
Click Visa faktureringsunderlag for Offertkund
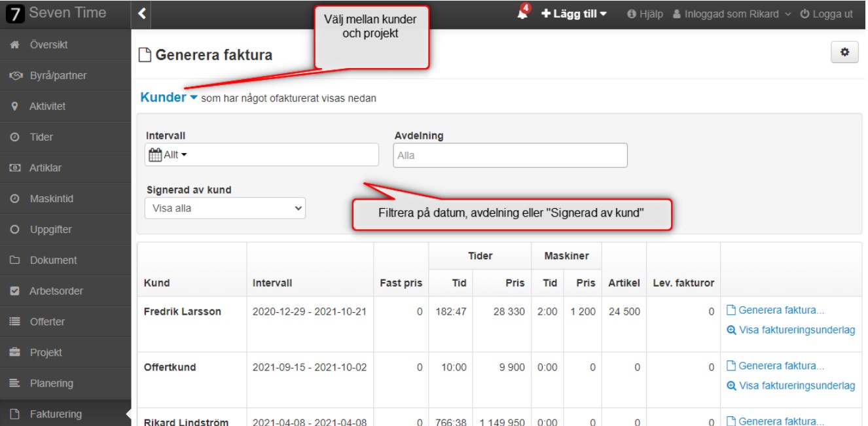797,386
